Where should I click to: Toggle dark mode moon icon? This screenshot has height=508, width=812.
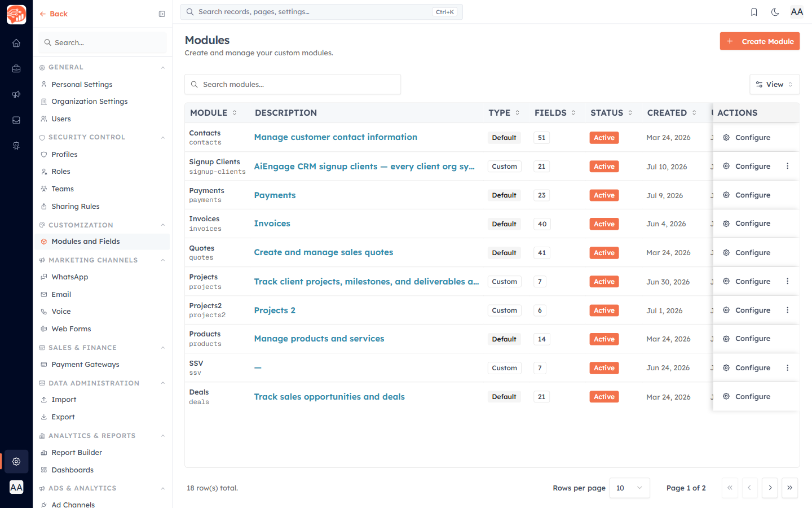(x=775, y=12)
